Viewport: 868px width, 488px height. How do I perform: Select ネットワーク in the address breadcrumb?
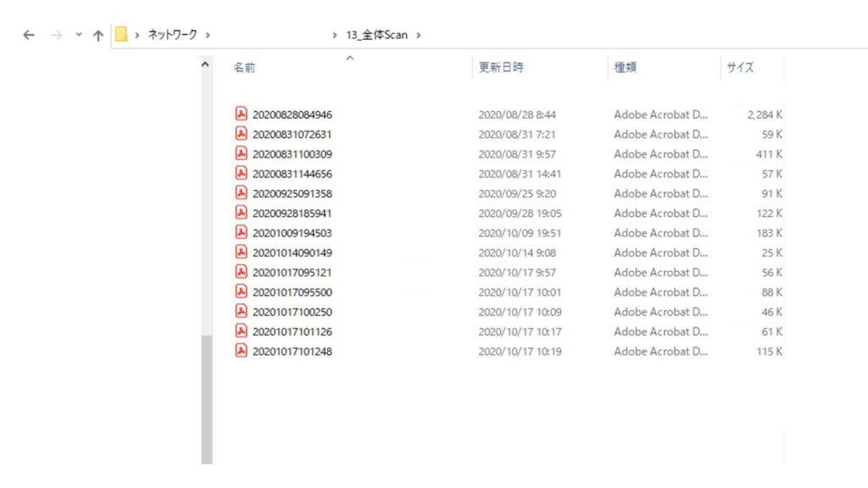pos(172,35)
